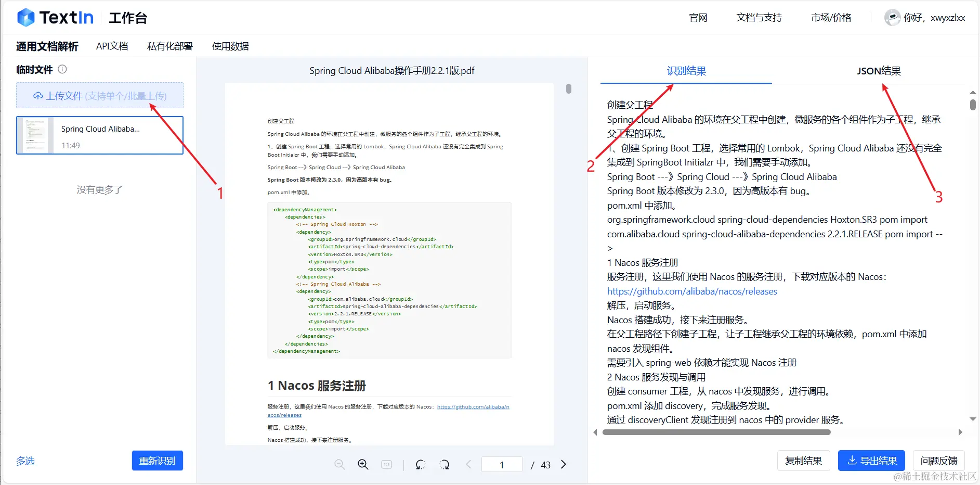This screenshot has width=980, height=485.
Task: Click the '43' total pages text
Action: pyautogui.click(x=546, y=465)
